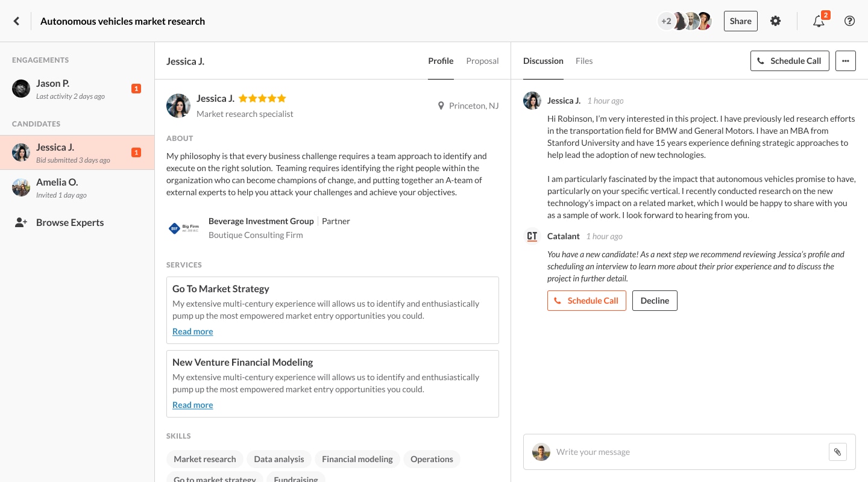Click the Browse Experts add-person icon
868x482 pixels.
pyautogui.click(x=21, y=222)
